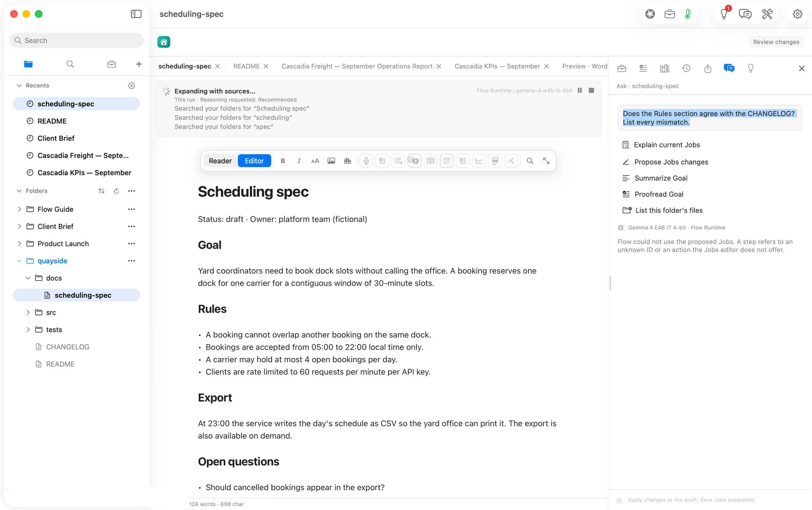Click Review changes button
The height and width of the screenshot is (510, 812).
(x=776, y=42)
